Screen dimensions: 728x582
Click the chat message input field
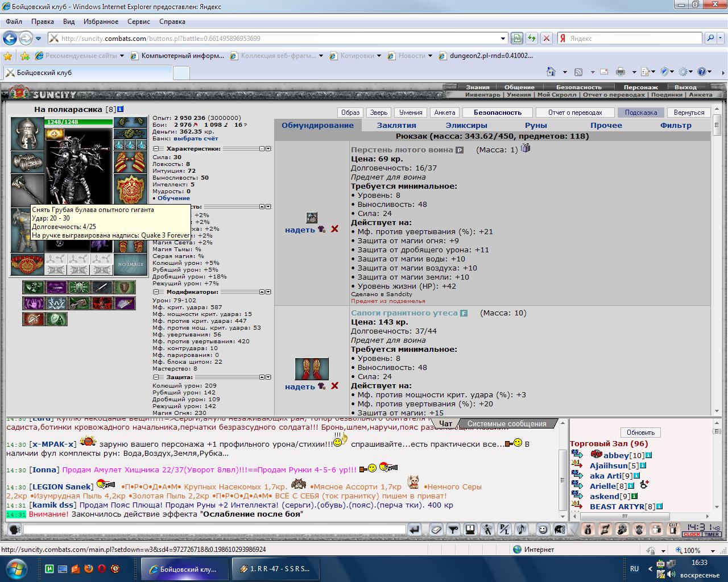coord(214,530)
